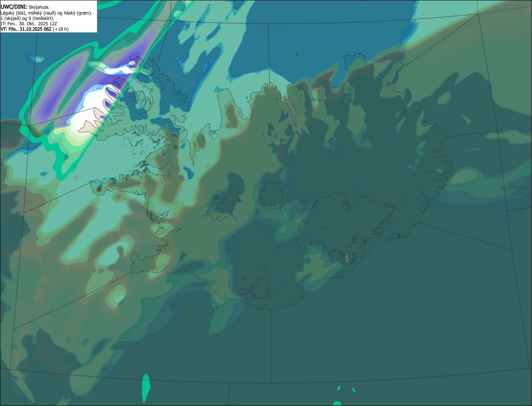
Task: Select the 'IT: Fim.. 30. Okt.. 2025 12Z' line
Action: pos(29,24)
